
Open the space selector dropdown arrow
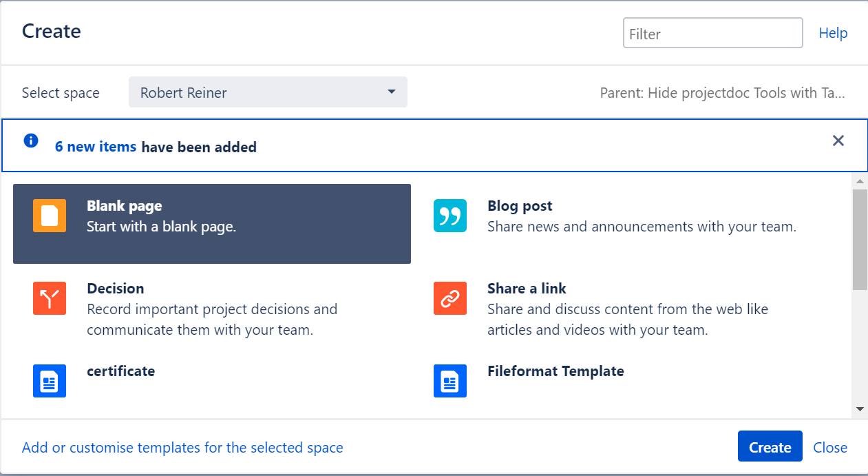391,92
